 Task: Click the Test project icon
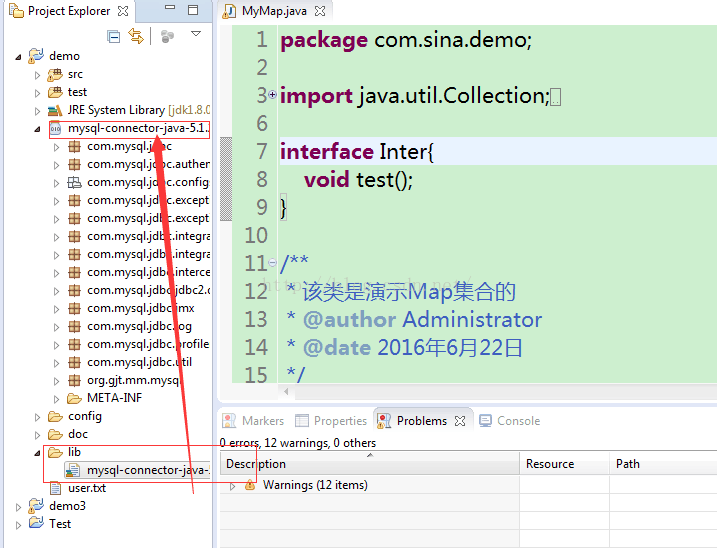tap(36, 522)
